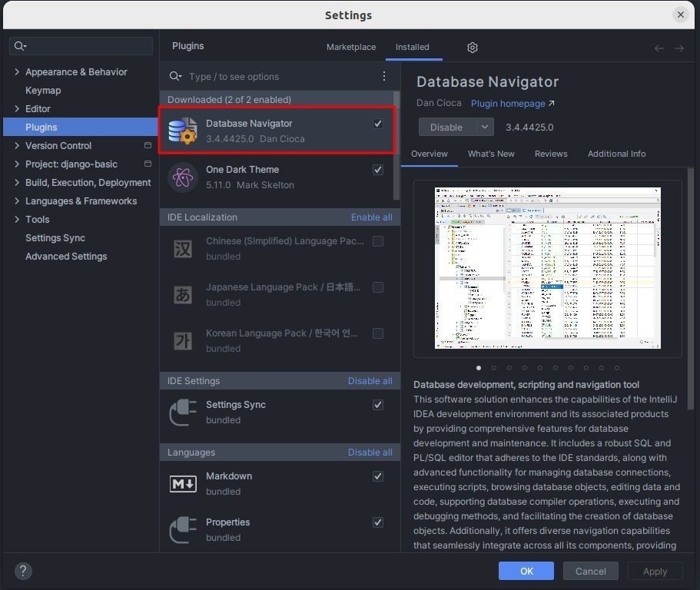This screenshot has width=700, height=590.
Task: Click the Properties plugin plug icon
Action: pos(183,530)
